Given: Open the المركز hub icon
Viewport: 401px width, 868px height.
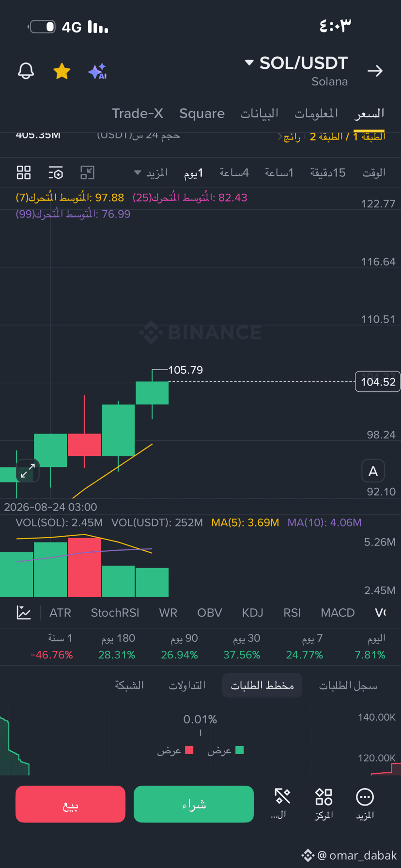Looking at the screenshot, I should pos(324,803).
